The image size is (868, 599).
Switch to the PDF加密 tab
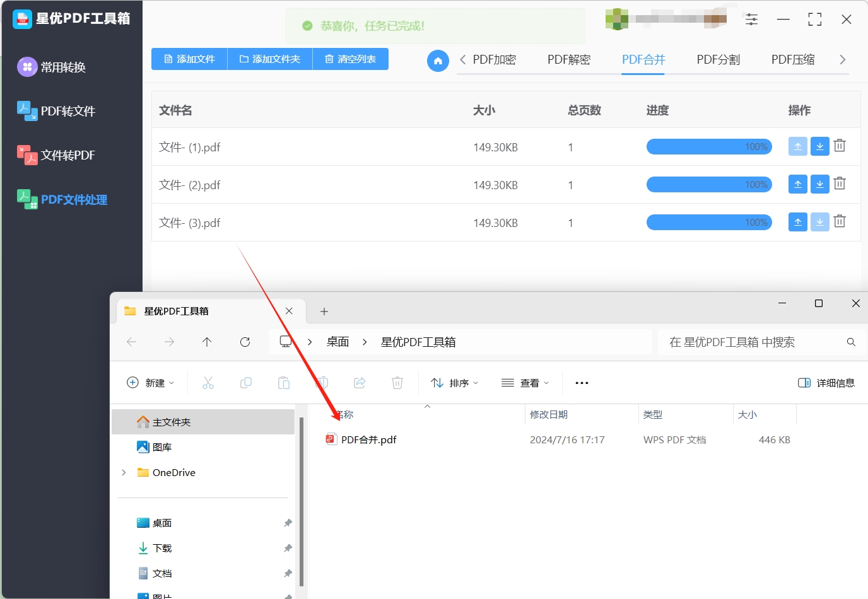[x=495, y=60]
